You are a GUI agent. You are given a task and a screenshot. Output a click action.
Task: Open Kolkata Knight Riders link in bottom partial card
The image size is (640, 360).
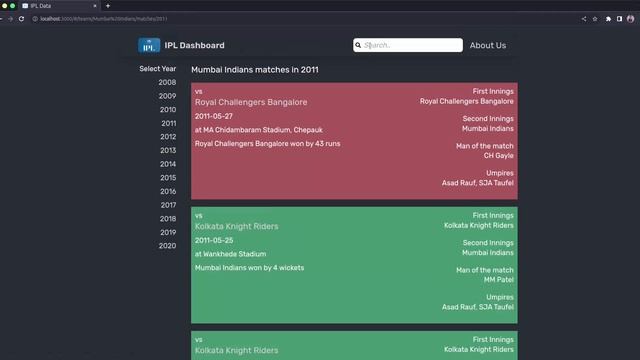coord(236,350)
